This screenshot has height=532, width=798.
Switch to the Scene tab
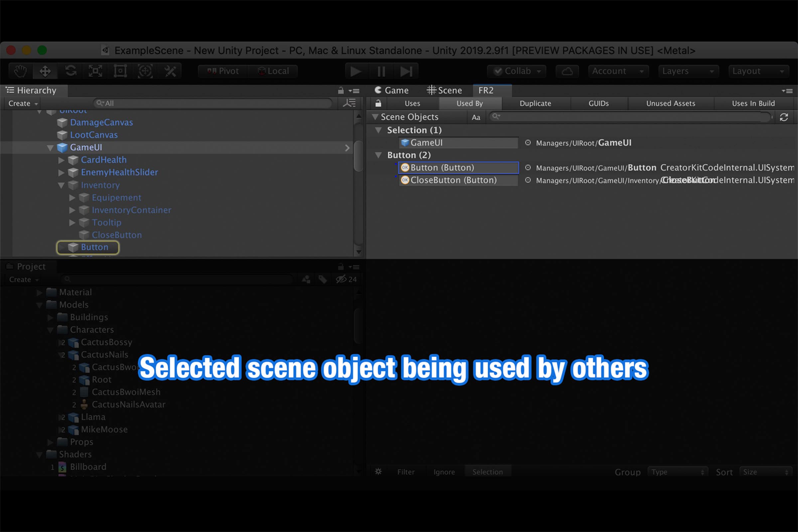tap(445, 90)
